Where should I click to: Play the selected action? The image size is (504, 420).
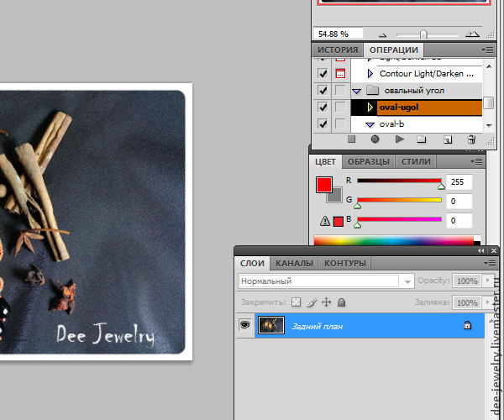coord(399,139)
